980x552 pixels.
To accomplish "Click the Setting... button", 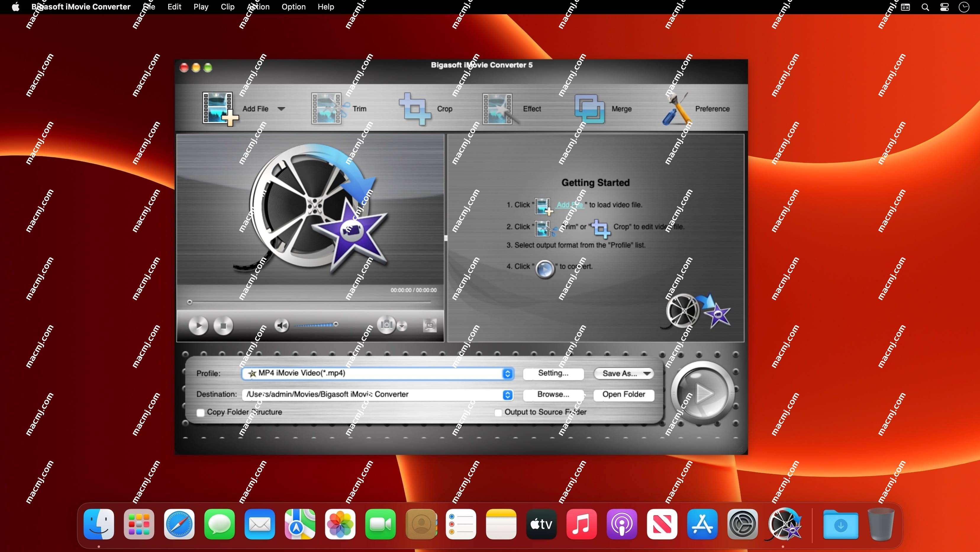I will click(x=553, y=373).
